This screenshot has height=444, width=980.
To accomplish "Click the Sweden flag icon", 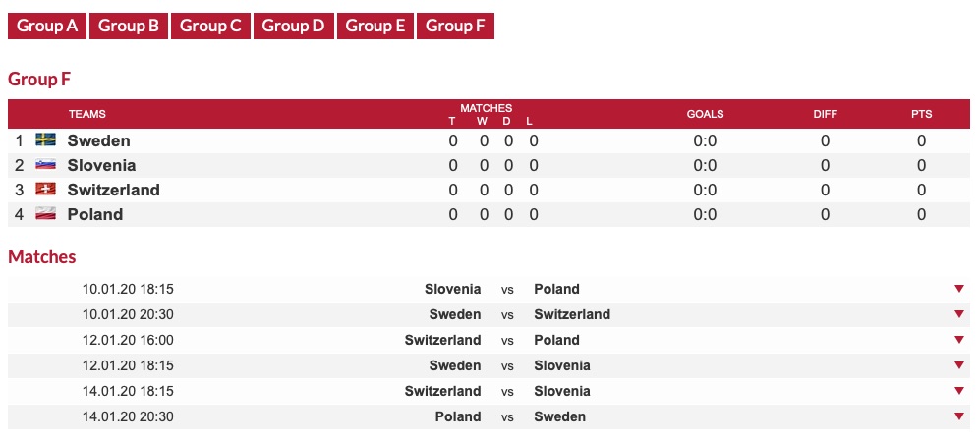I will 45,139.
